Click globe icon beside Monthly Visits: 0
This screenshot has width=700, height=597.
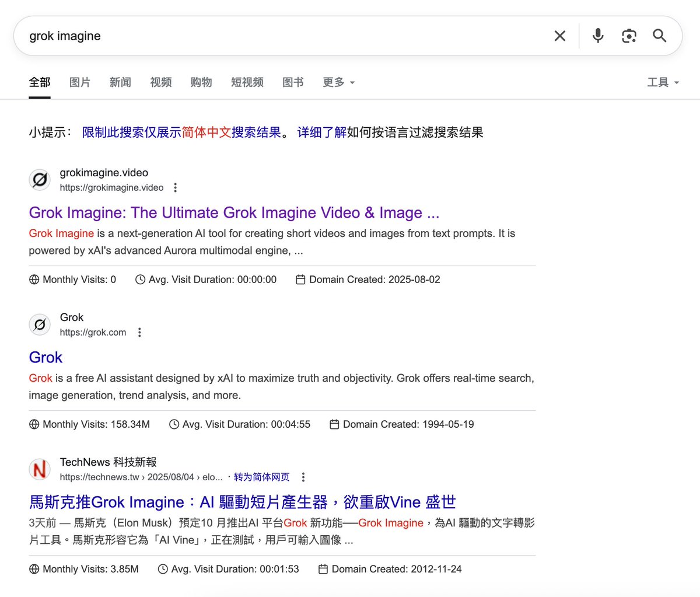(34, 280)
